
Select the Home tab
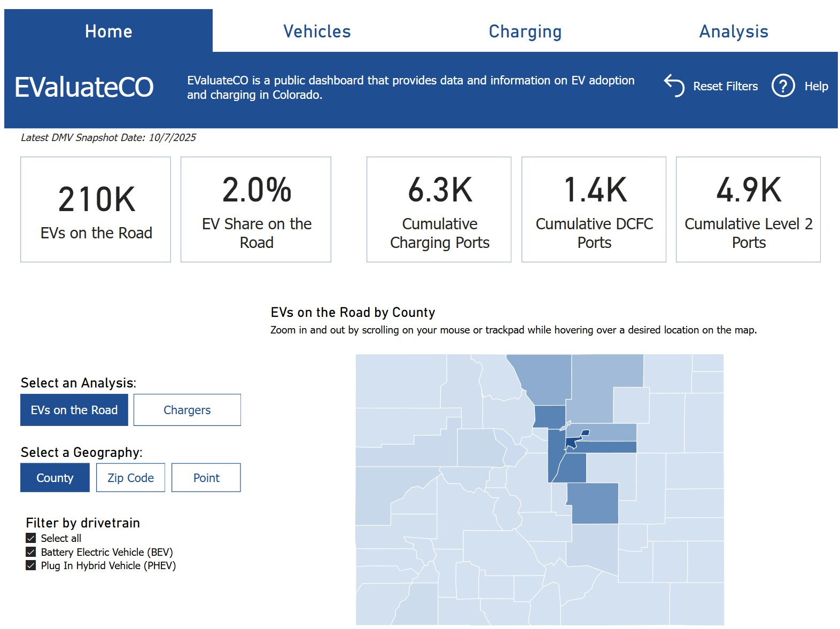coord(108,32)
